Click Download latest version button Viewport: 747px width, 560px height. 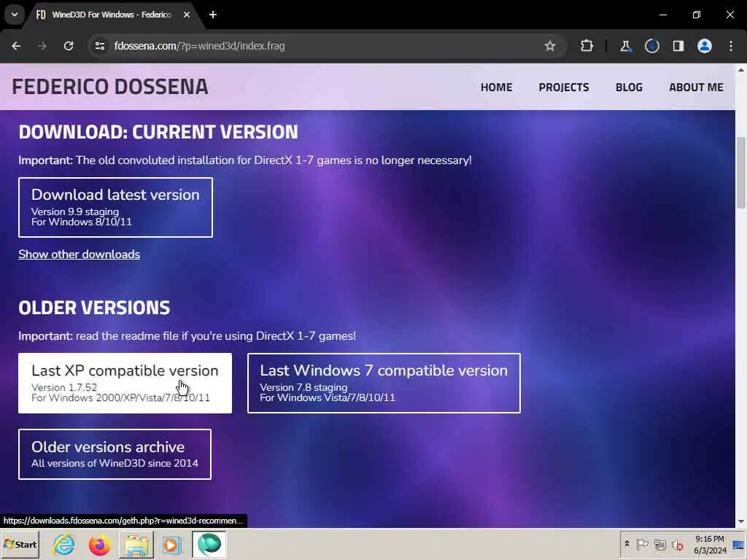click(116, 208)
